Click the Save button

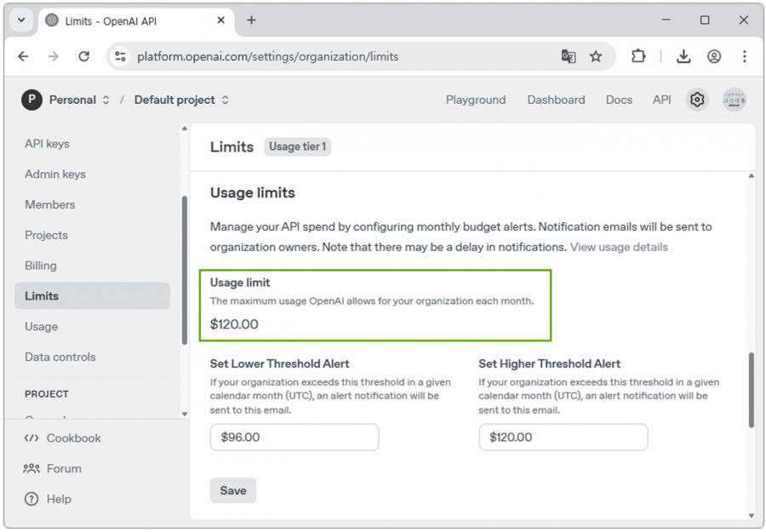pos(233,490)
